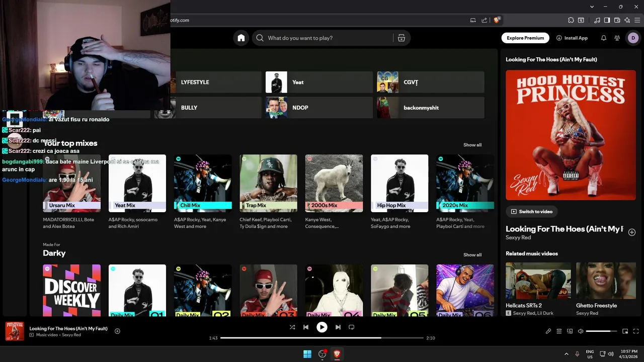Viewport: 644px width, 362px height.
Task: Click the song progress bar
Action: tap(322, 338)
